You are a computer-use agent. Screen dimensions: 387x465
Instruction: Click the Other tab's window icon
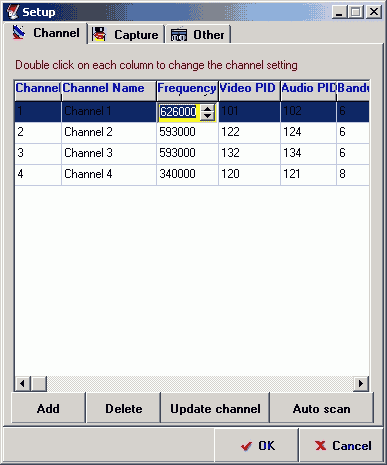(x=179, y=34)
